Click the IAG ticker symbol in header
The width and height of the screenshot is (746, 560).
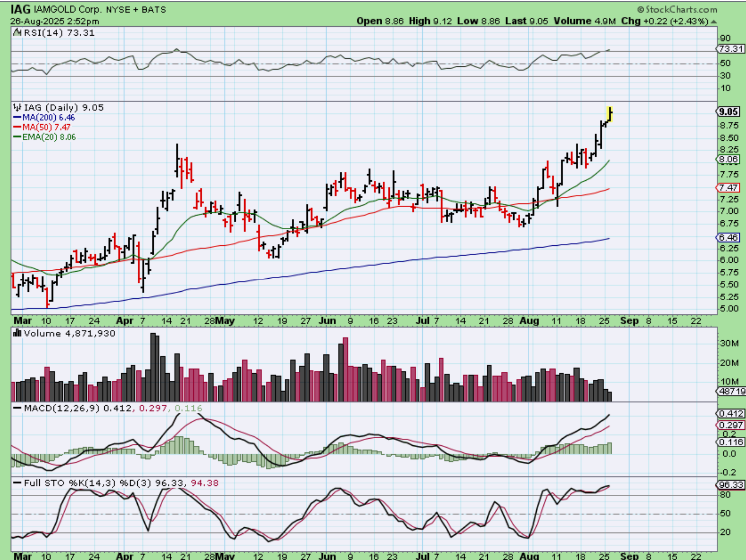coord(20,9)
